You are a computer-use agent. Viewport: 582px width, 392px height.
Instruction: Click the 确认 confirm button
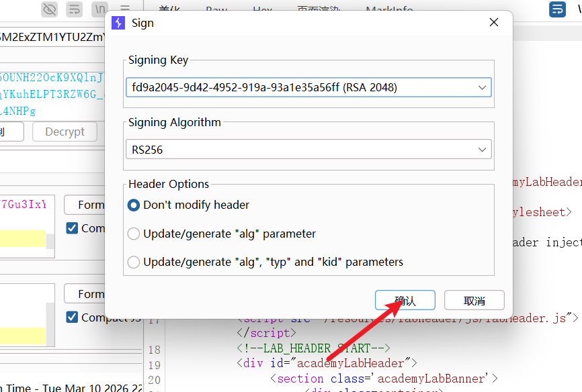tap(405, 300)
